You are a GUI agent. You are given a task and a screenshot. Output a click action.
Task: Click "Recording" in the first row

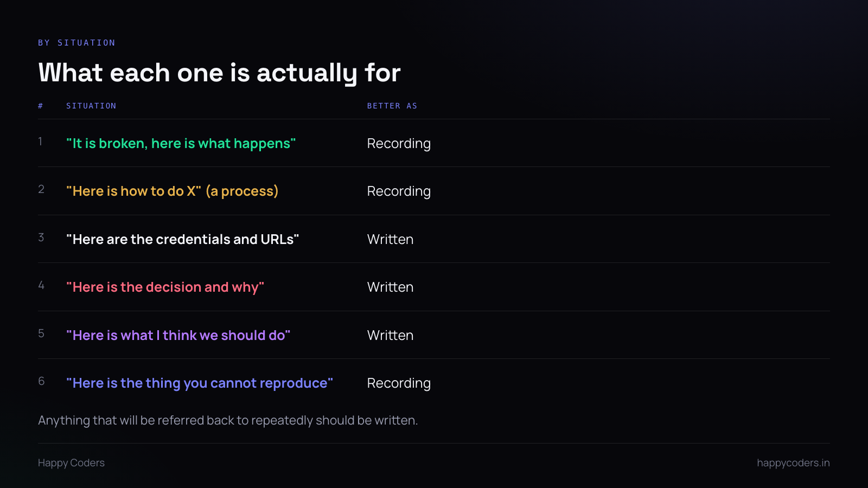click(x=399, y=144)
